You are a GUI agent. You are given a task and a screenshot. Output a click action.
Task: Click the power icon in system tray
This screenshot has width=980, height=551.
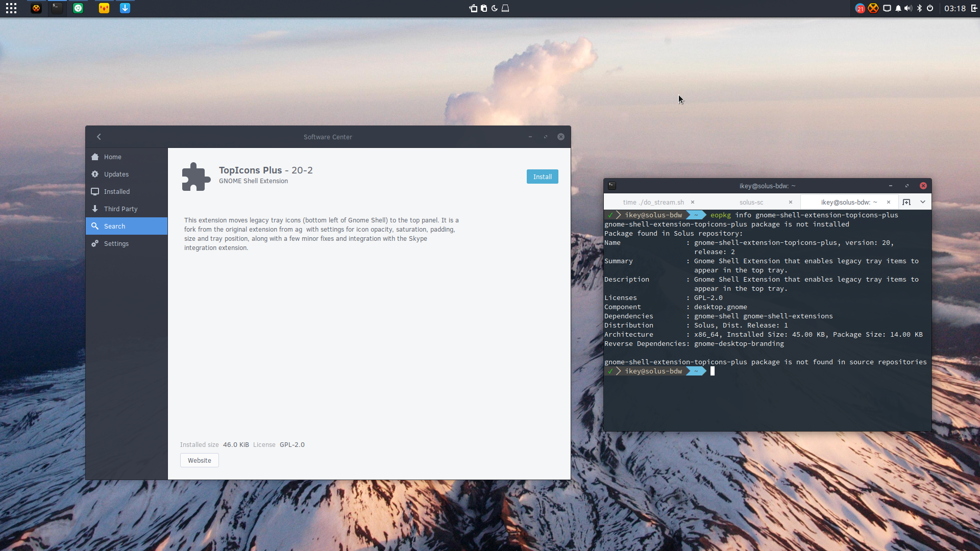(930, 8)
